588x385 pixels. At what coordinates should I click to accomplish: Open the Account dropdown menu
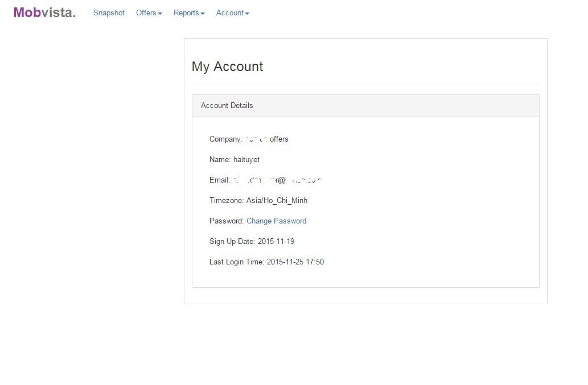[x=232, y=13]
